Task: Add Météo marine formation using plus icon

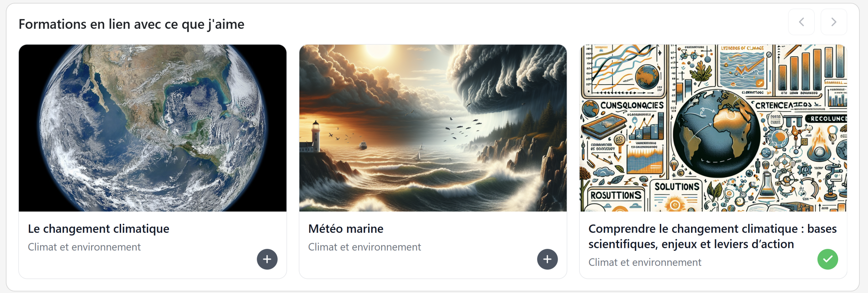Action: pyautogui.click(x=547, y=259)
